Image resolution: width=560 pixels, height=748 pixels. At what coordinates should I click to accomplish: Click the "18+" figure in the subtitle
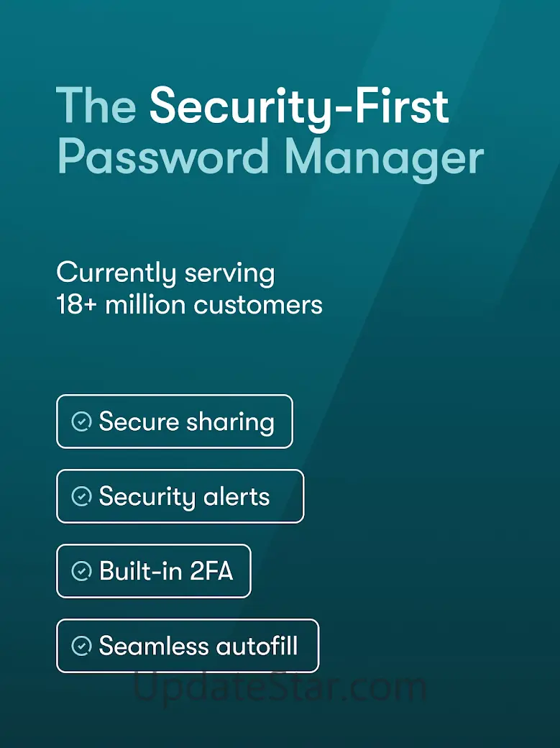pos(77,304)
